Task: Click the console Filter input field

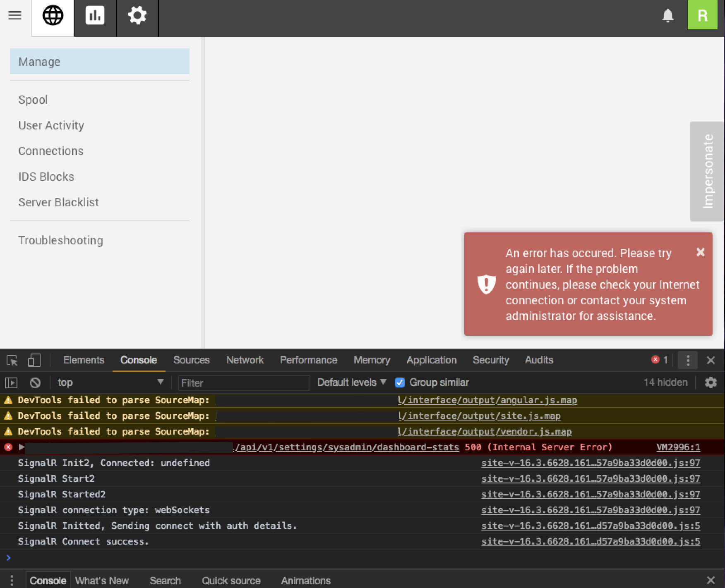Action: coord(243,383)
